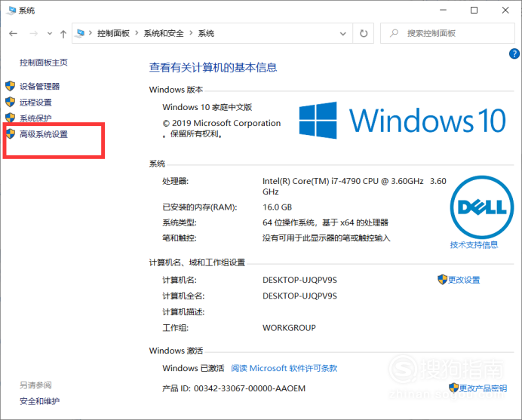Minimize the 系统 window

(443, 11)
